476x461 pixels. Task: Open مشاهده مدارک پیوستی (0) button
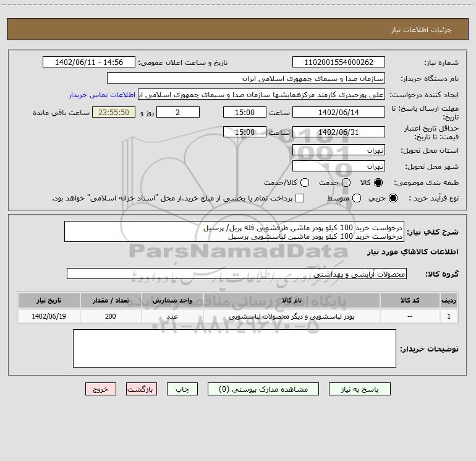coord(263,389)
